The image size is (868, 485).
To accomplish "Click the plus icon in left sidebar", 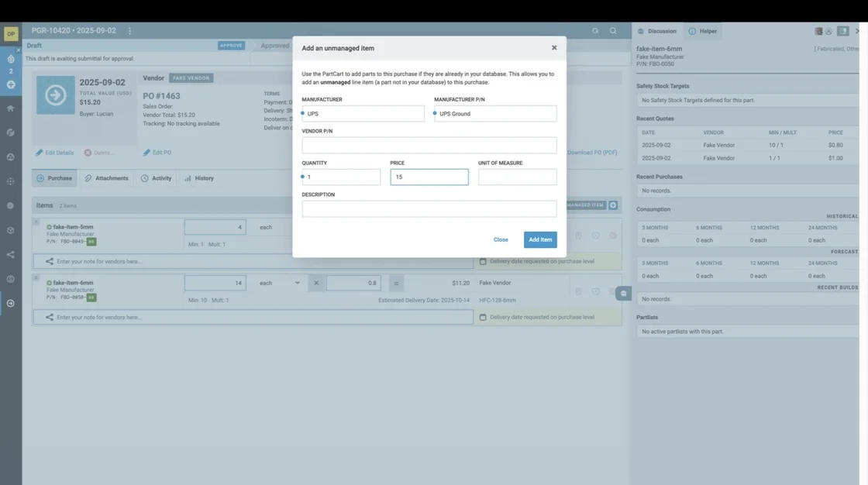I will click(x=11, y=84).
